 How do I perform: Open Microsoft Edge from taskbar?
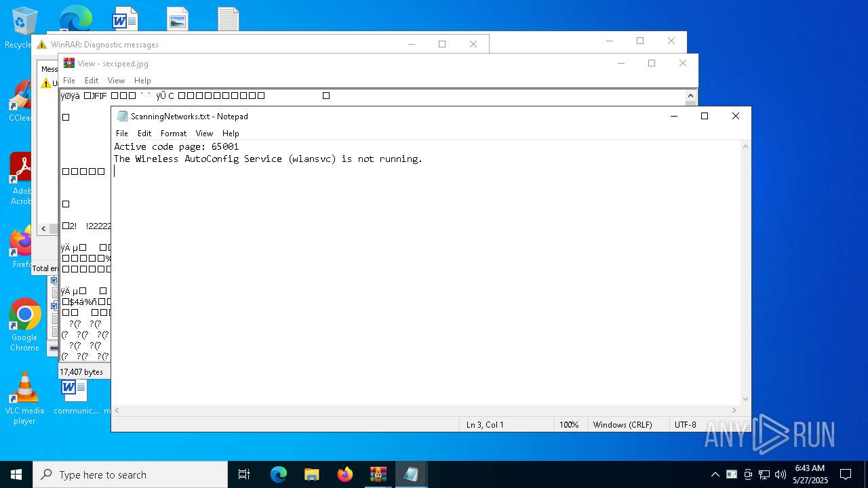tap(279, 474)
